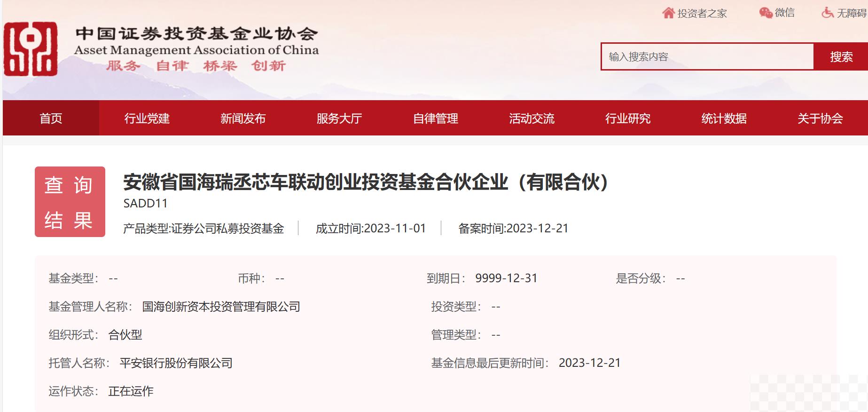The height and width of the screenshot is (412, 868).
Task: Select the 投资类型 label
Action: click(x=456, y=307)
